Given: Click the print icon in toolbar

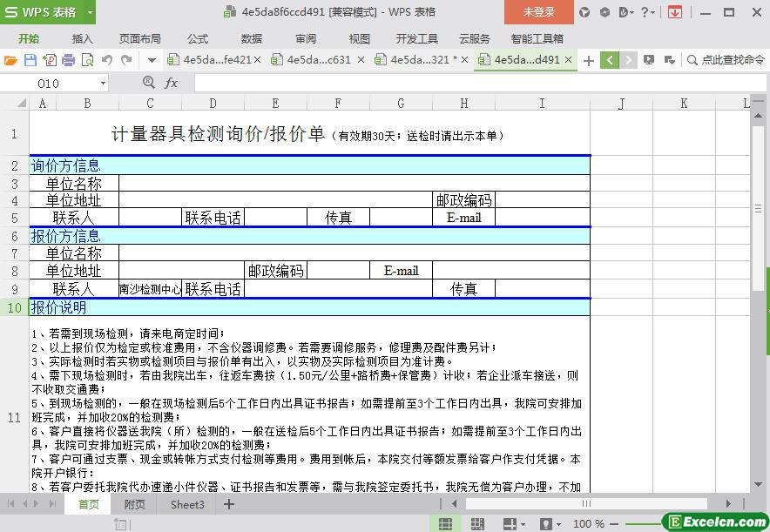Looking at the screenshot, I should click(x=68, y=60).
